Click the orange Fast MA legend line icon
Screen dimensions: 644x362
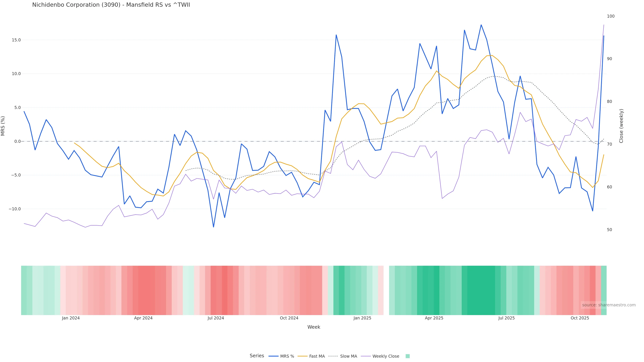coord(303,356)
